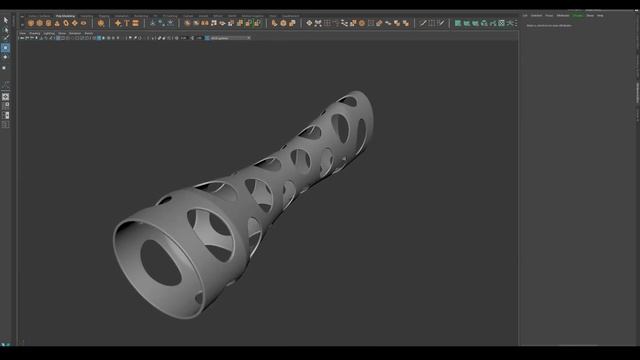
Task: Open the viewport Panels menu
Action: pyautogui.click(x=89, y=33)
